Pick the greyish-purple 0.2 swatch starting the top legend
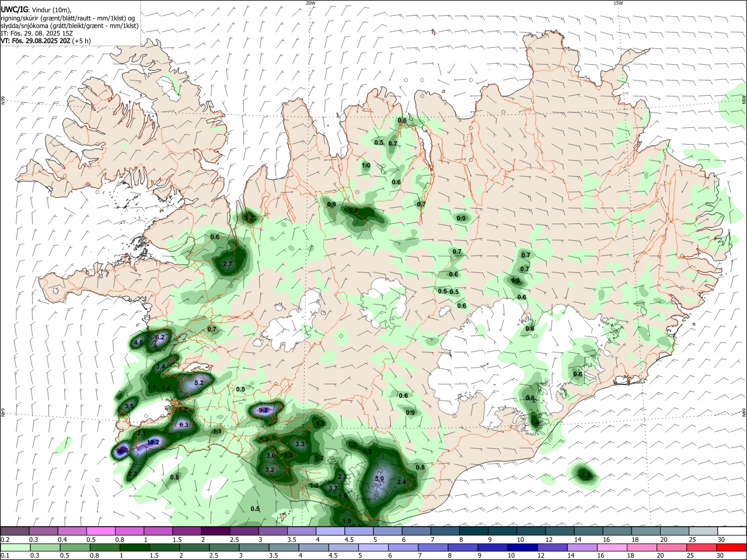747x560 pixels. pyautogui.click(x=15, y=531)
